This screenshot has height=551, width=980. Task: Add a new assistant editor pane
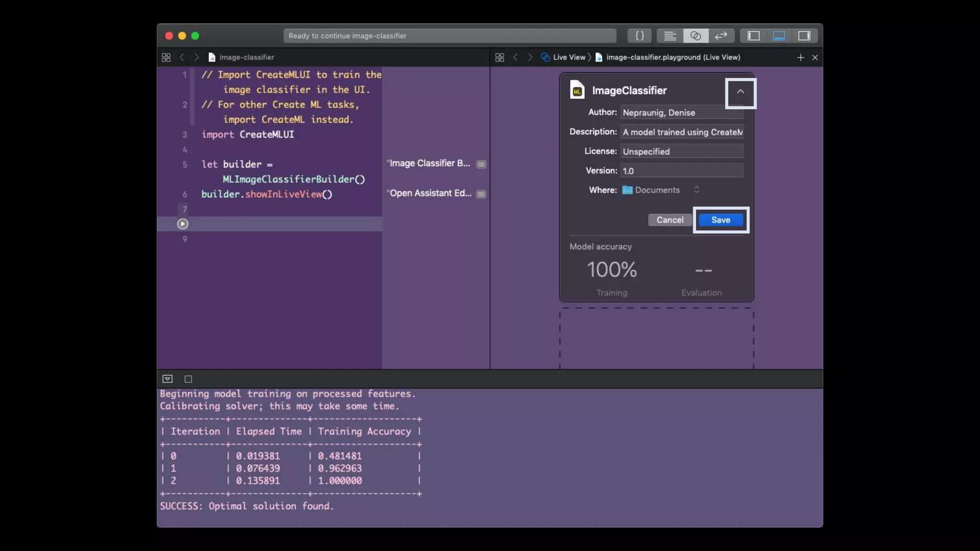point(800,57)
